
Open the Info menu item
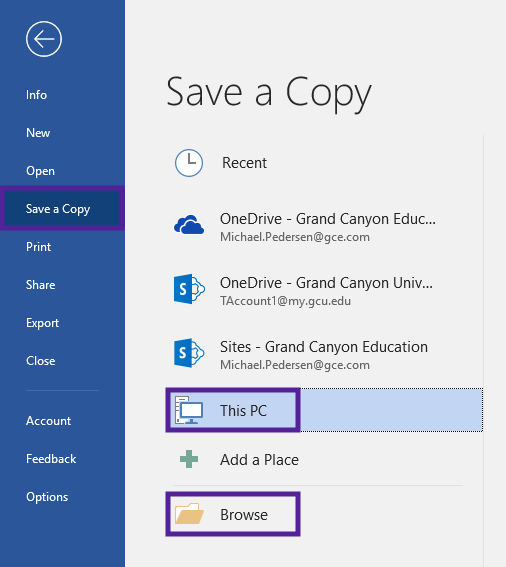coord(37,95)
